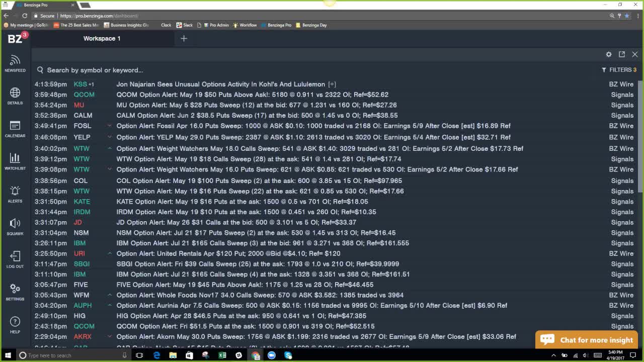
Task: Open the Newsfeed panel in the sidebar
Action: coord(15,64)
